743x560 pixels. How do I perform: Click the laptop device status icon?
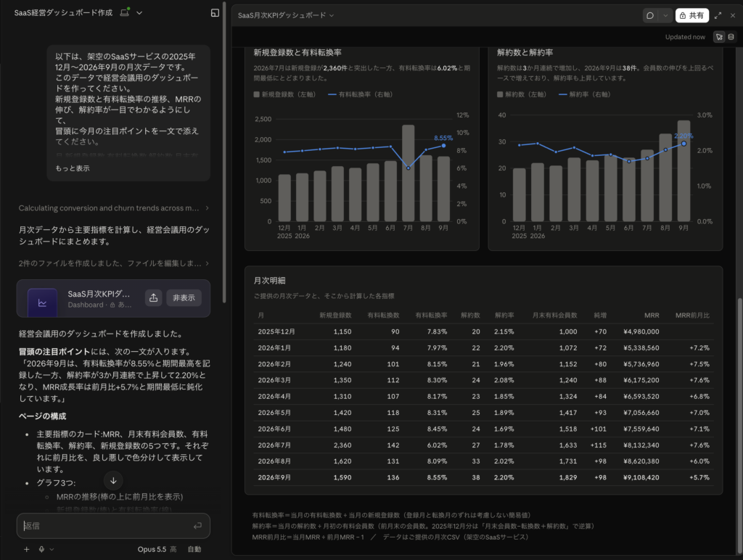[x=125, y=12]
